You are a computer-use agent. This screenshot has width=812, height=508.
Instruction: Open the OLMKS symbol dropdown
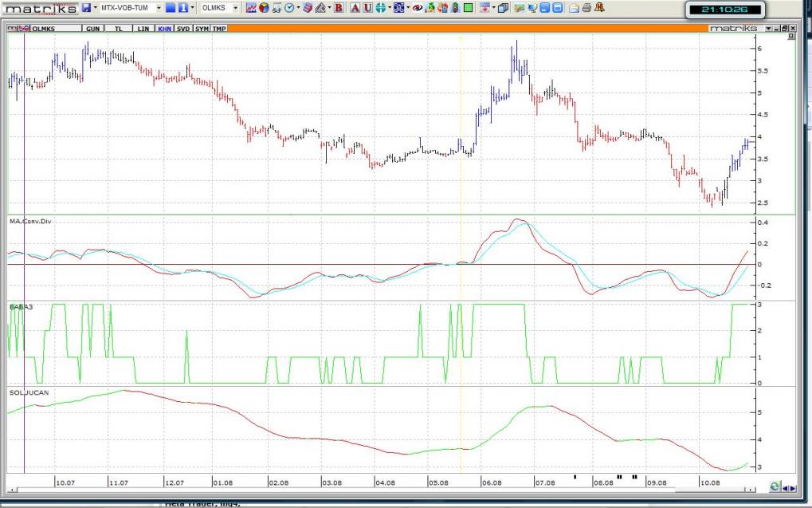(235, 8)
